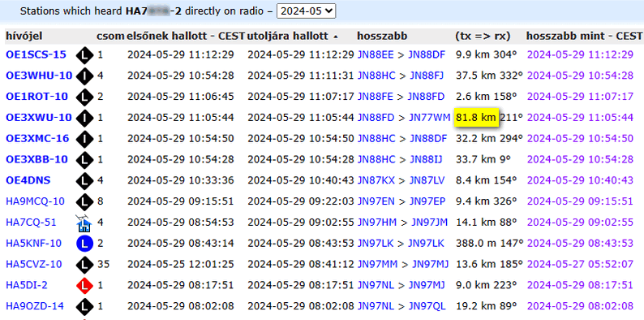Open station OE3XMC-16 callsign link
Viewport: 644px width, 320px height.
(37, 138)
